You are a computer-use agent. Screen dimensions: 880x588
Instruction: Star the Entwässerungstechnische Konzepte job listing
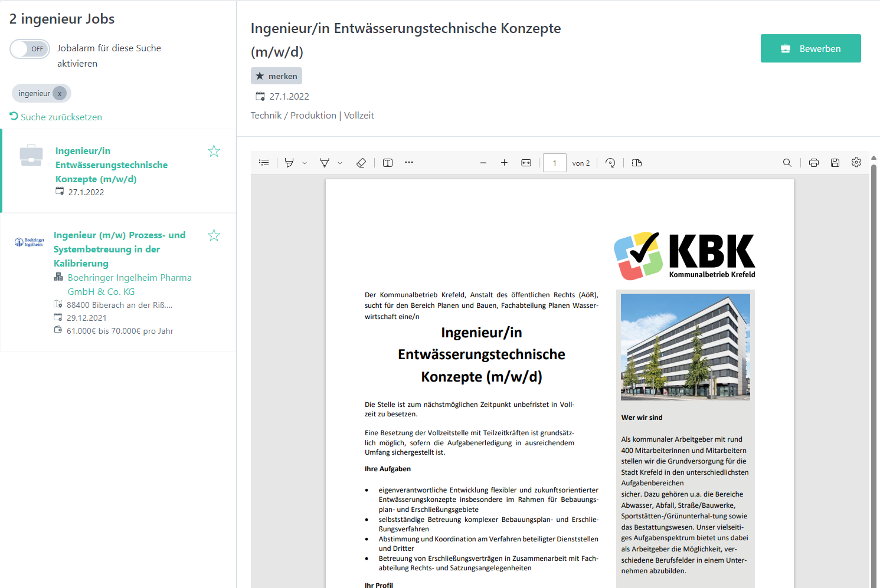point(214,152)
